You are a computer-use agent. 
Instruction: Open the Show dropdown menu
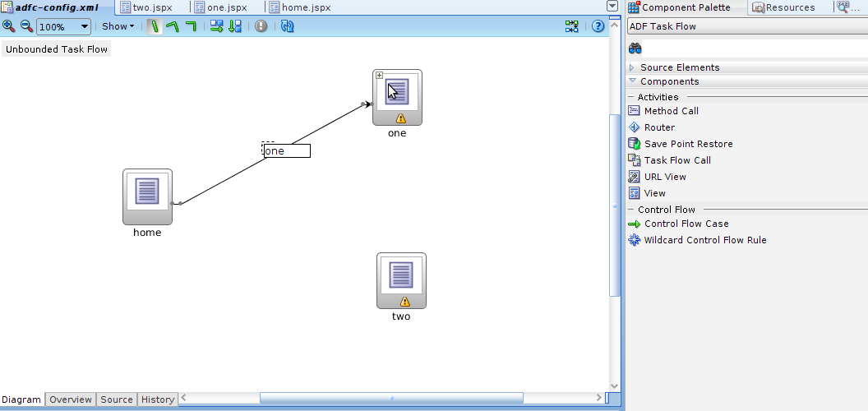pos(118,26)
